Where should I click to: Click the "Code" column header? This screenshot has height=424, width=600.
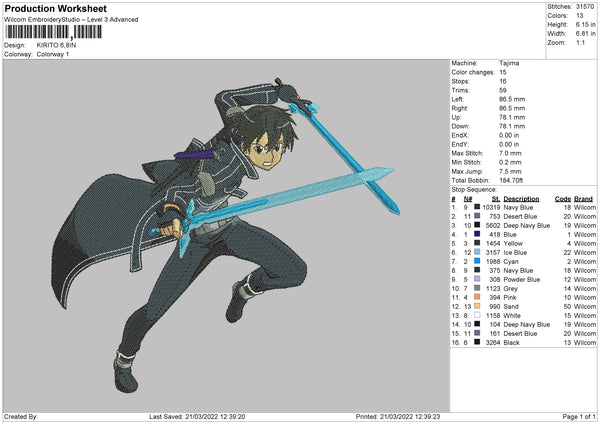click(563, 199)
